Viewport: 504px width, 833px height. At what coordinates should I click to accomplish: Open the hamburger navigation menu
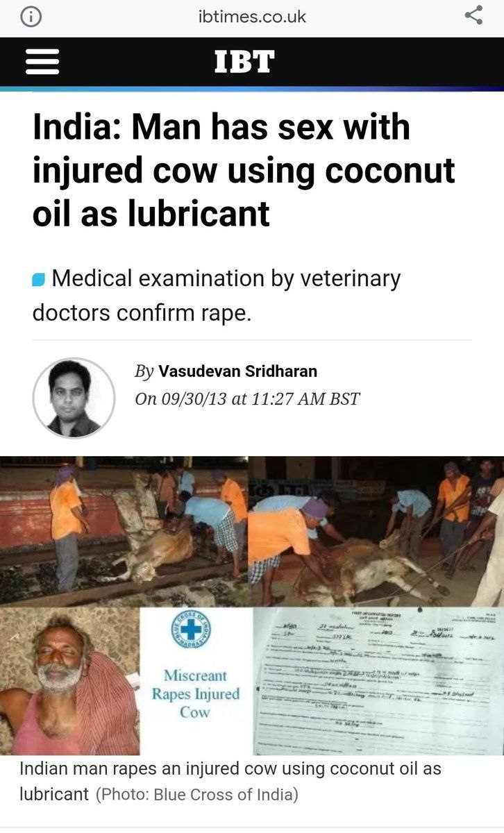pos(42,62)
